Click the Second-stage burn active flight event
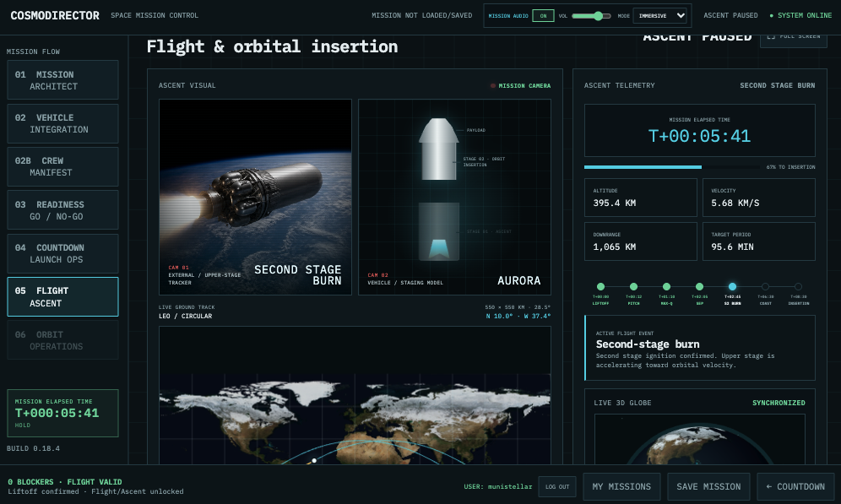Image resolution: width=841 pixels, height=504 pixels. pyautogui.click(x=699, y=348)
